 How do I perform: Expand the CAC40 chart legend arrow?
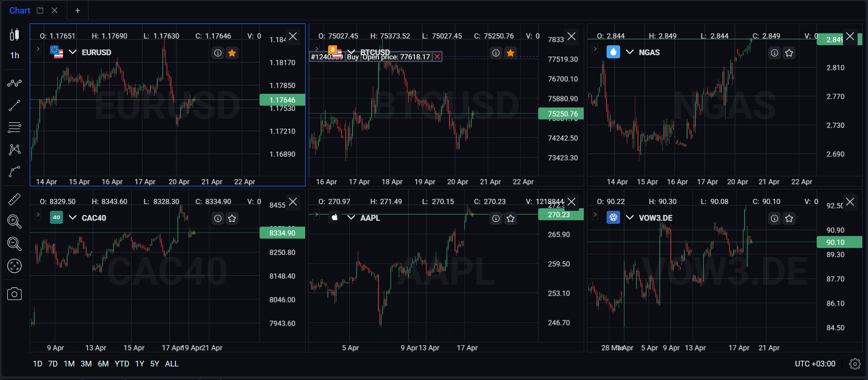[x=38, y=214]
